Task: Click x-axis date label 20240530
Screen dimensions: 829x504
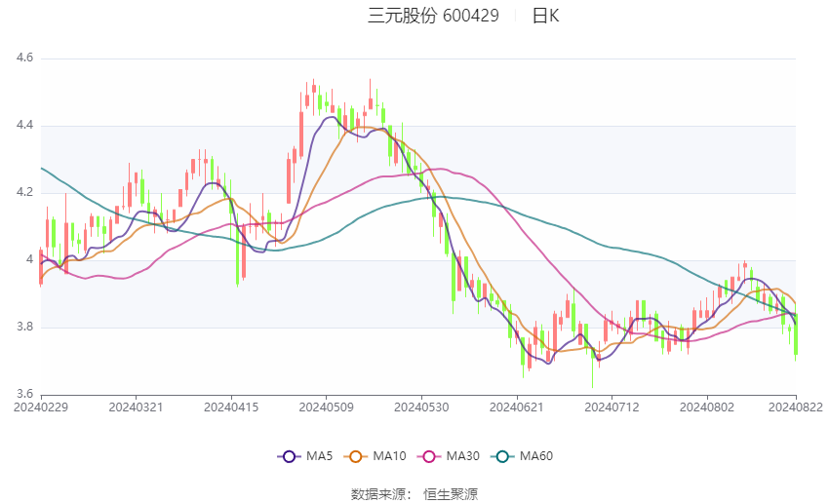Action: [x=421, y=407]
